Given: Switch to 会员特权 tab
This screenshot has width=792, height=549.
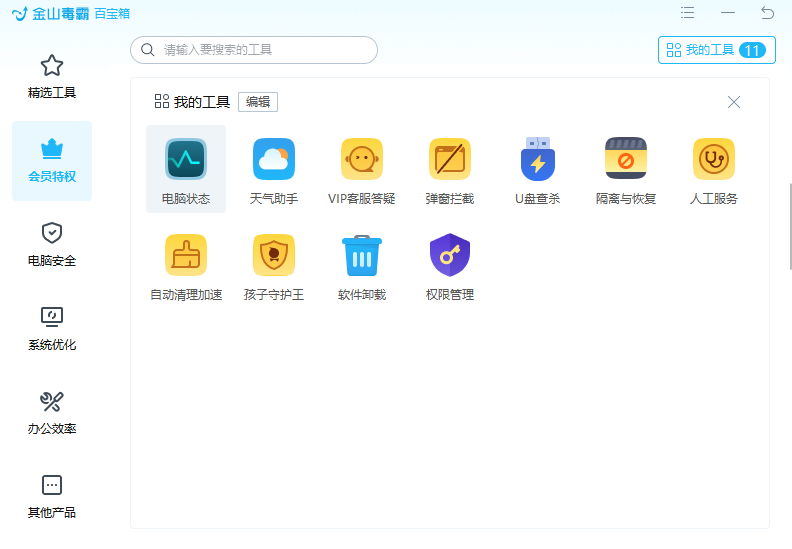Looking at the screenshot, I should coord(52,161).
